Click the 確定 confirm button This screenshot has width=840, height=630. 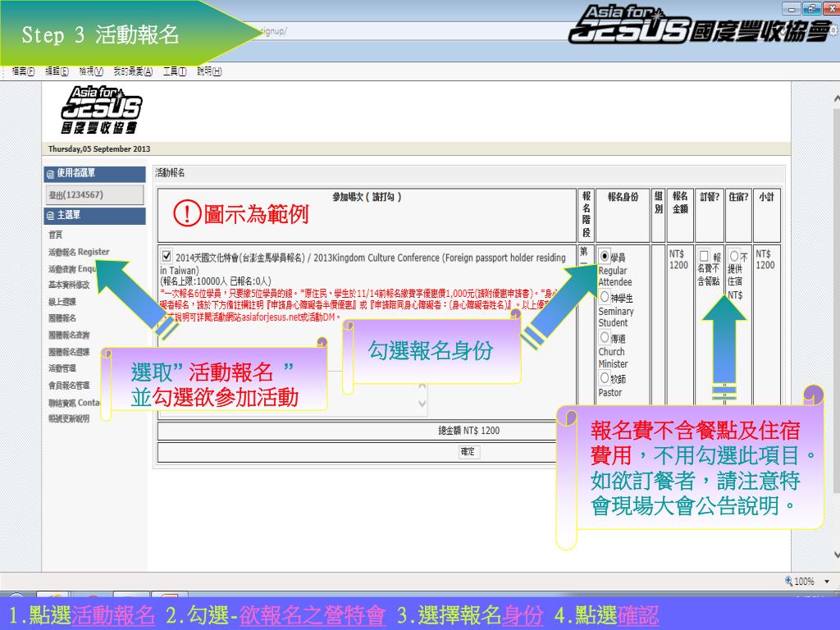(468, 452)
